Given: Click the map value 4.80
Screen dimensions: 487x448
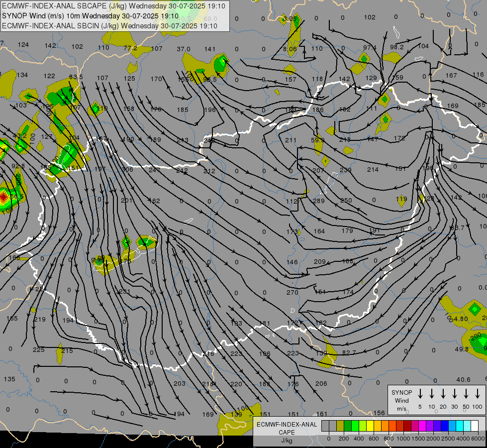Looking at the screenshot, I should [461, 319].
